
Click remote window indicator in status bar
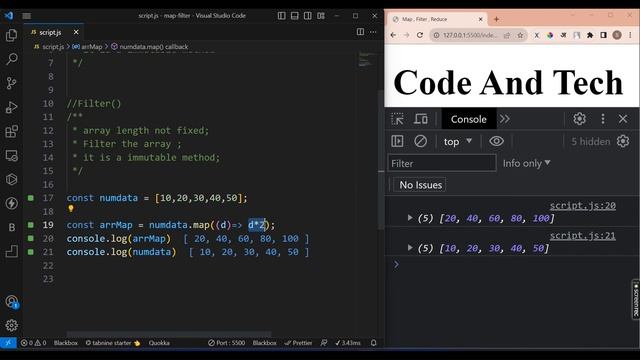click(8, 343)
